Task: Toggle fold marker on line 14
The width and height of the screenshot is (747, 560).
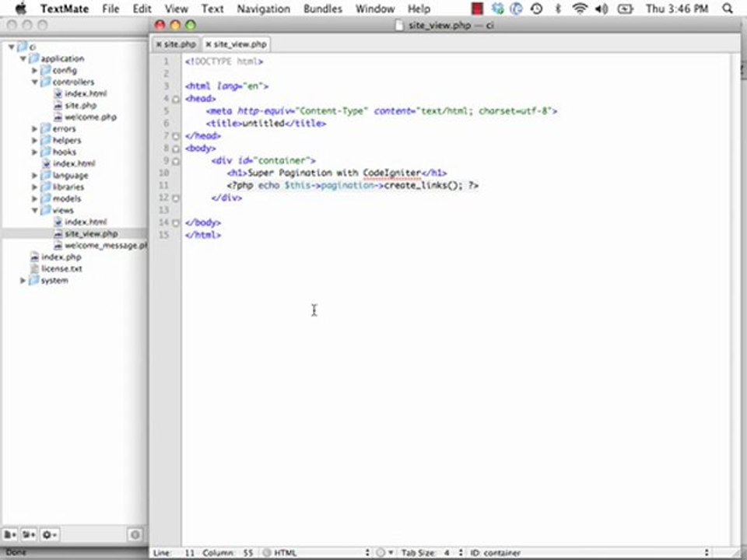Action: [176, 223]
